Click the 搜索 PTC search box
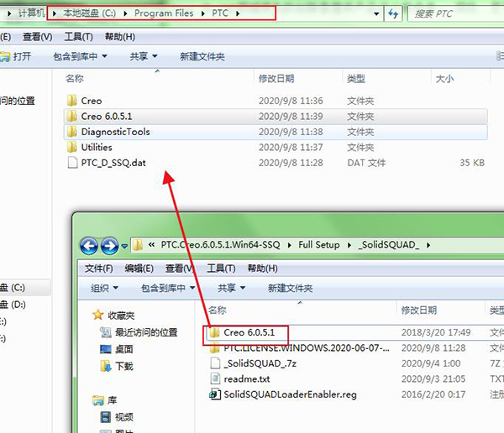 (x=456, y=13)
